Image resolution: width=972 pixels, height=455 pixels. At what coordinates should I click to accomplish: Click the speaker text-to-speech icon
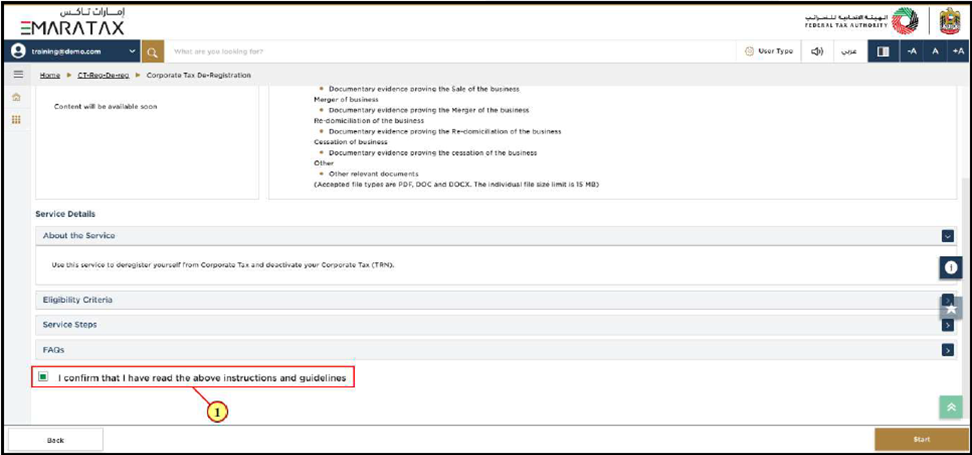[817, 51]
